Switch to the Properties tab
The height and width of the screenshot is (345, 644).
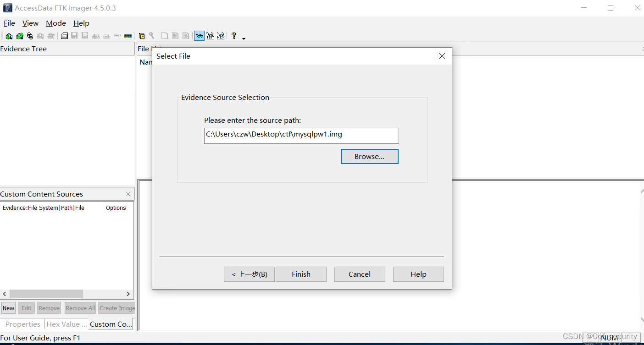click(23, 324)
